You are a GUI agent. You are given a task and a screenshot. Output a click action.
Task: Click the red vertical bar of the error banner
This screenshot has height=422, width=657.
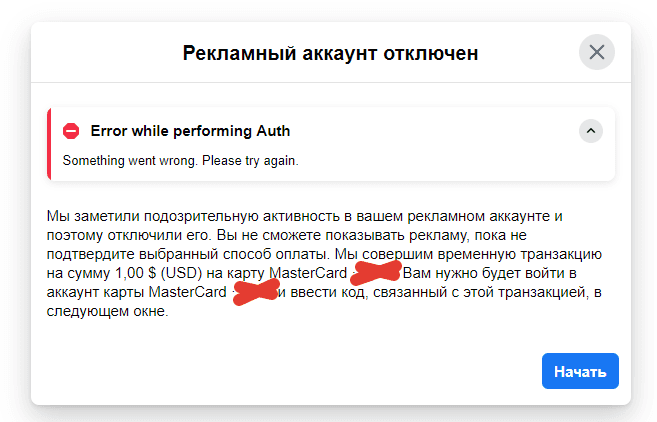click(49, 144)
